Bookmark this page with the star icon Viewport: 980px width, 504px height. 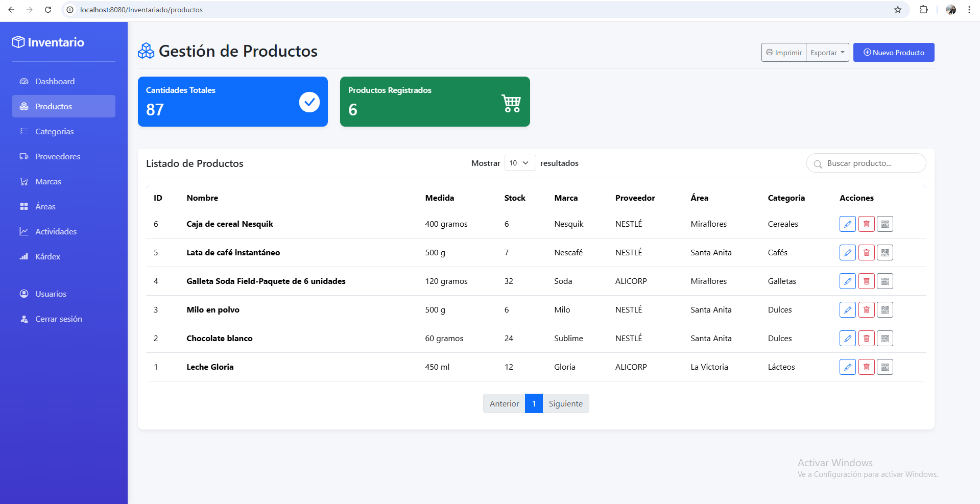(x=898, y=10)
